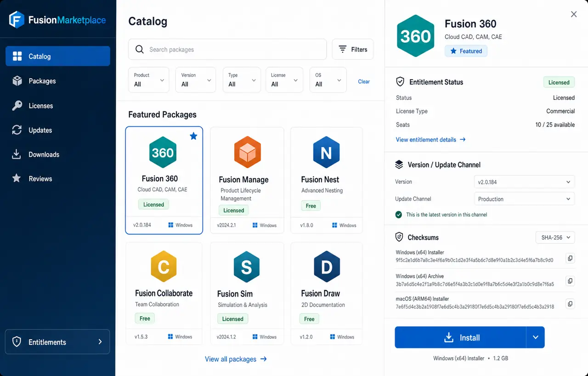Click the Commercial license type value
Screen dimensions: 588x376
560,111
